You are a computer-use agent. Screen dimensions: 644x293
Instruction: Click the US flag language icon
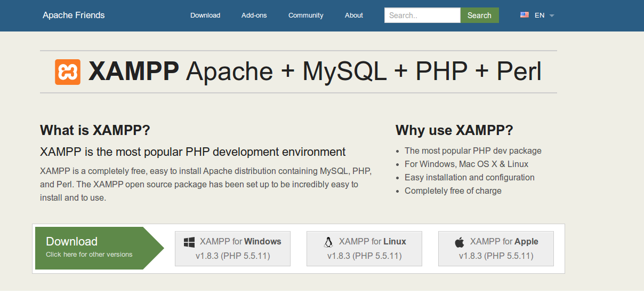pyautogui.click(x=525, y=15)
